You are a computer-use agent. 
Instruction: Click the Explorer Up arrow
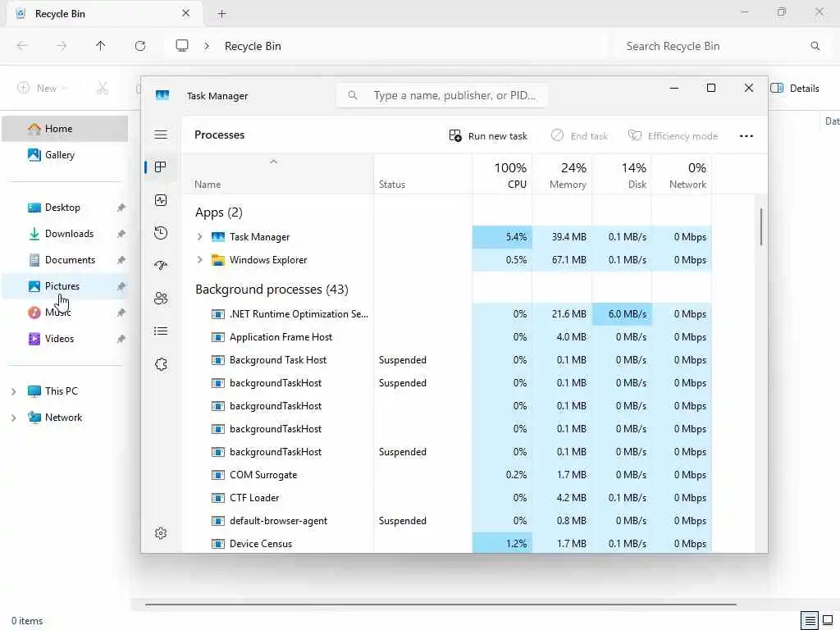click(101, 46)
